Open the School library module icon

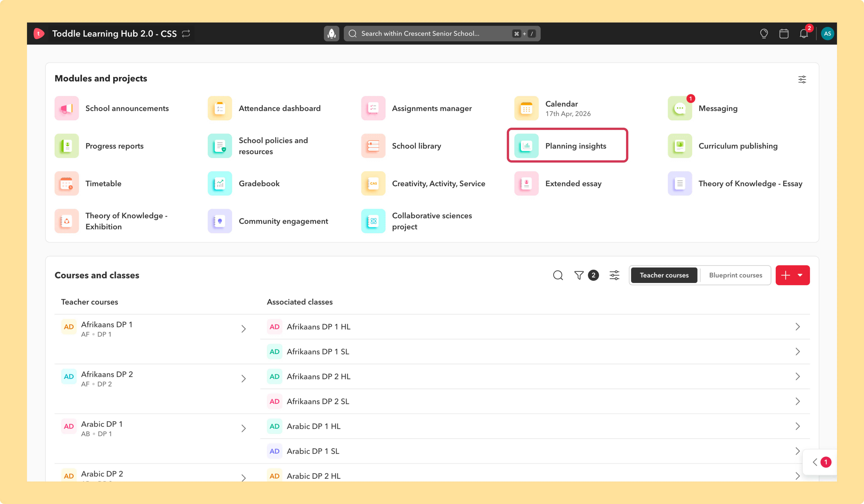[x=373, y=146]
